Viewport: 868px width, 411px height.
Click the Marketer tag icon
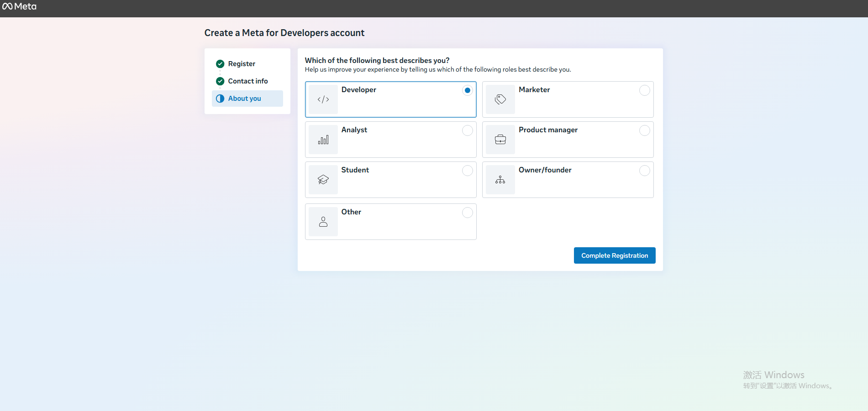pyautogui.click(x=500, y=99)
